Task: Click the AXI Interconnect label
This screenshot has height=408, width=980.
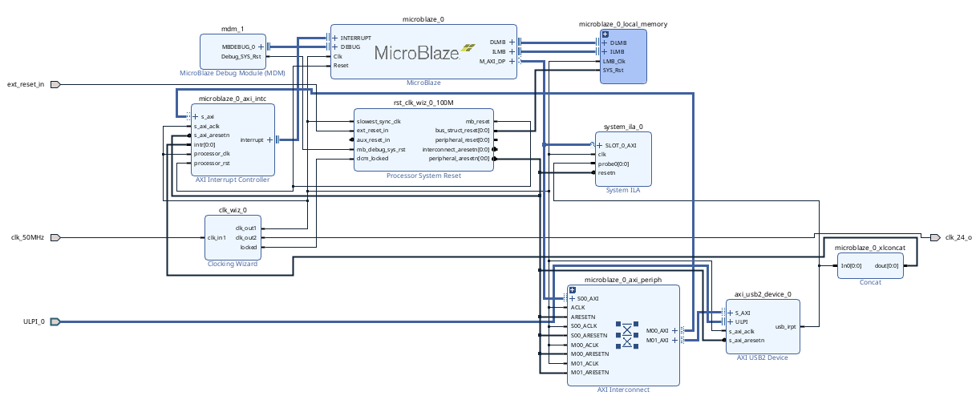Action: click(623, 390)
